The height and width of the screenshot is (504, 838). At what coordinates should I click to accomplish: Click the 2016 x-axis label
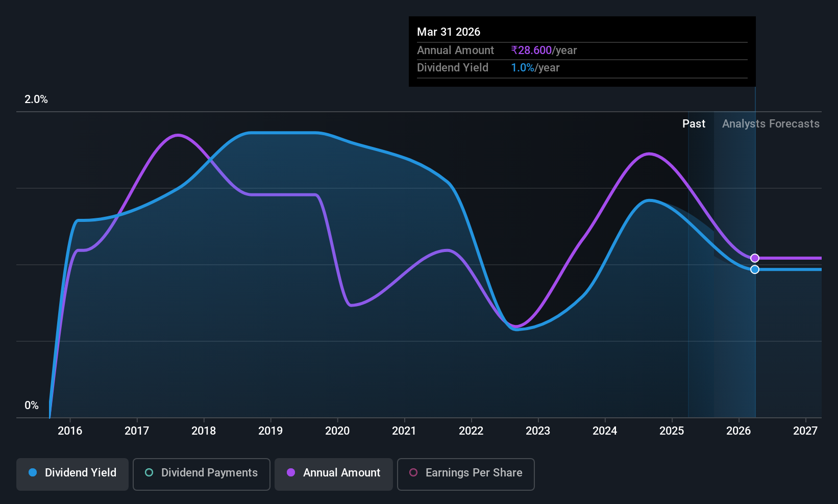[70, 431]
